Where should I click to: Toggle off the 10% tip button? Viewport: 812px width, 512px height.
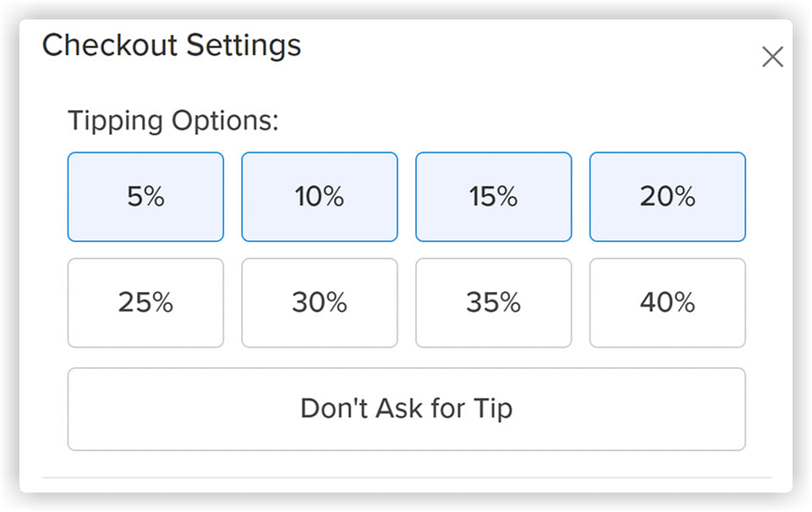click(x=320, y=197)
